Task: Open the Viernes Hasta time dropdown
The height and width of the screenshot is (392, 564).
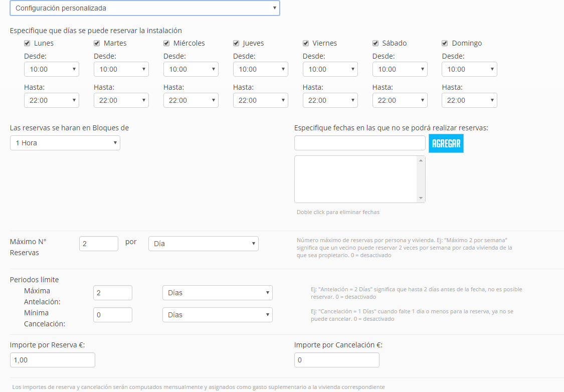Action: 330,100
